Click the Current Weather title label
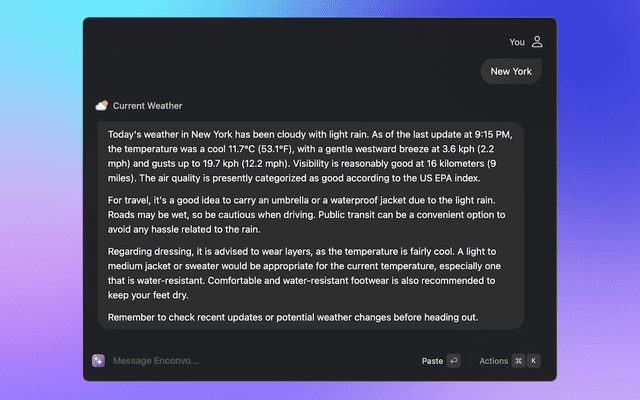Viewport: 640px width, 400px height. [147, 106]
